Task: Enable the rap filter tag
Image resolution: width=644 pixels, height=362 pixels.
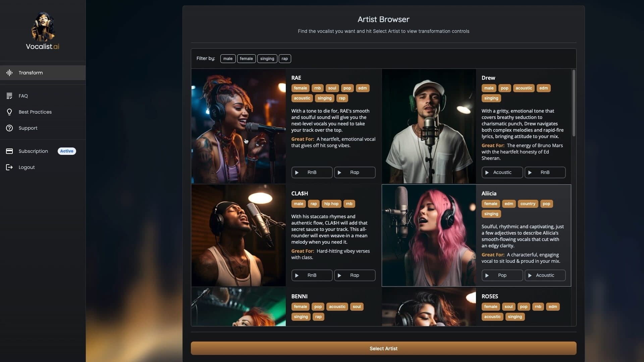Action: (x=284, y=59)
